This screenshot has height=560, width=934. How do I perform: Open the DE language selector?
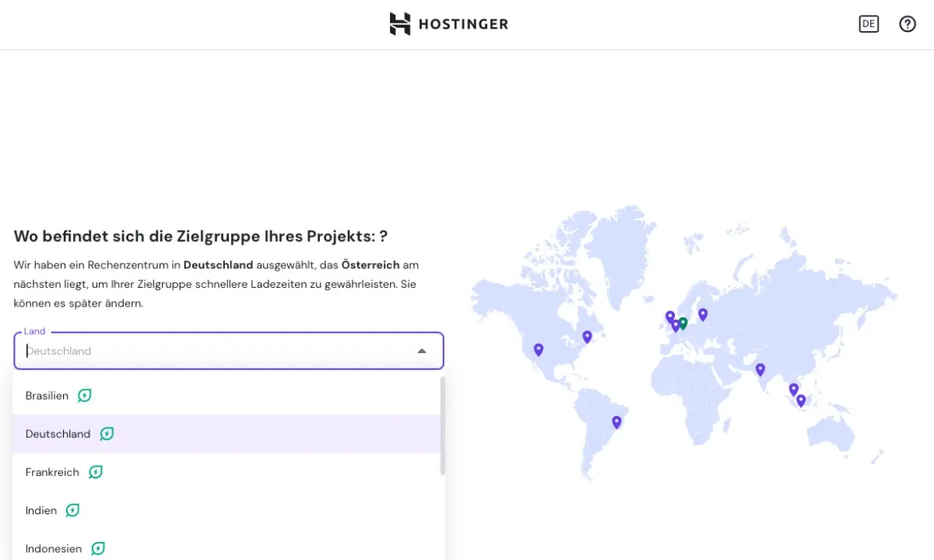pos(869,24)
